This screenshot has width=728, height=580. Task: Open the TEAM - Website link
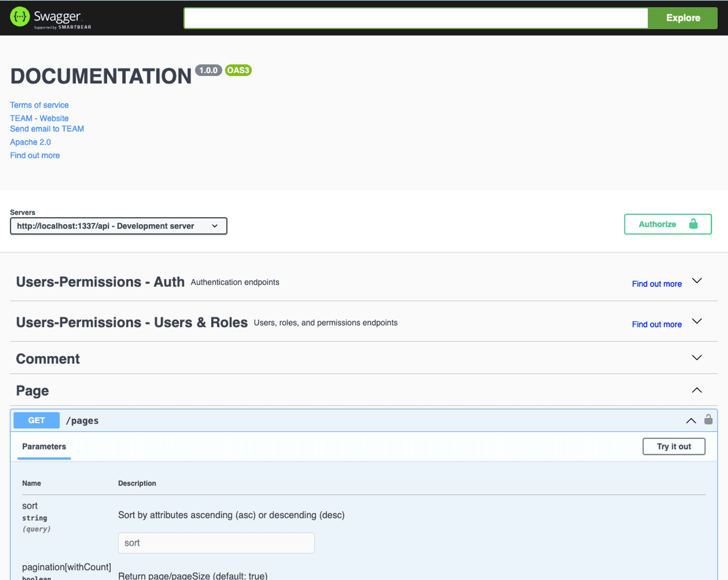point(39,118)
